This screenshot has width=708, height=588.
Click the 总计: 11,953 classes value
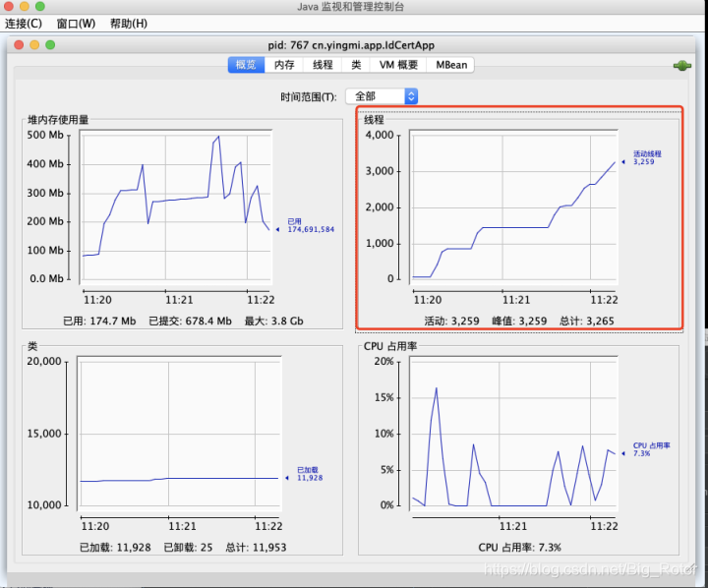(x=256, y=548)
